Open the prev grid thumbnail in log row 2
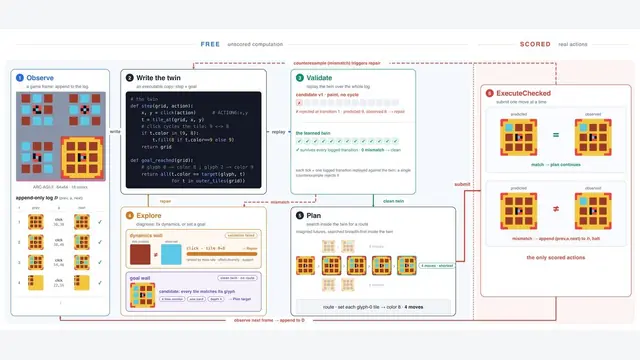 36,242
